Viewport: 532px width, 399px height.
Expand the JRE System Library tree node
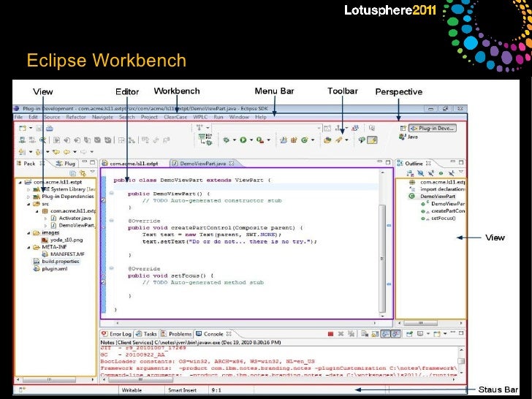pos(28,190)
